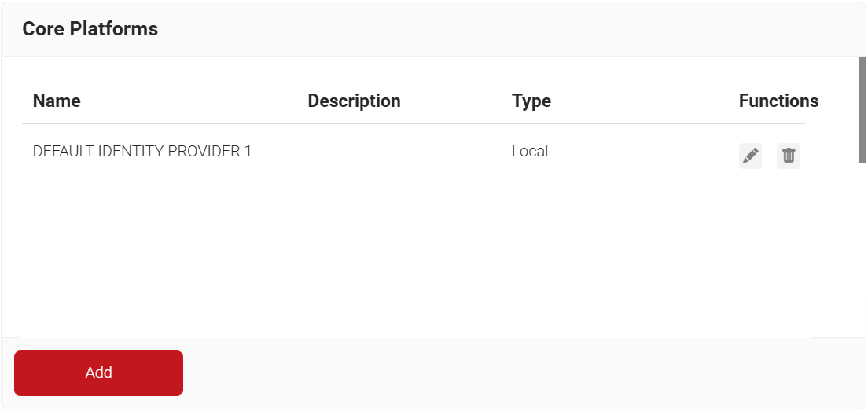Screen dimensions: 868x411
Task: Add a new core platform
Action: pos(98,372)
